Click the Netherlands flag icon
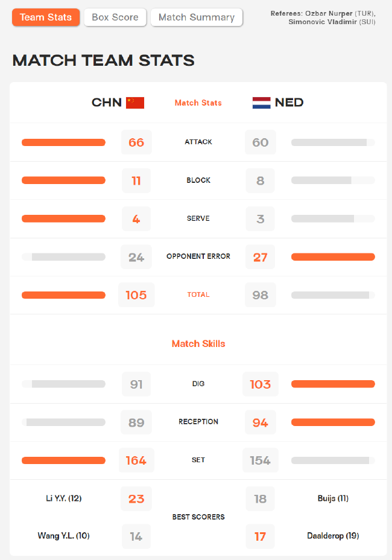392x560 pixels. coord(261,103)
